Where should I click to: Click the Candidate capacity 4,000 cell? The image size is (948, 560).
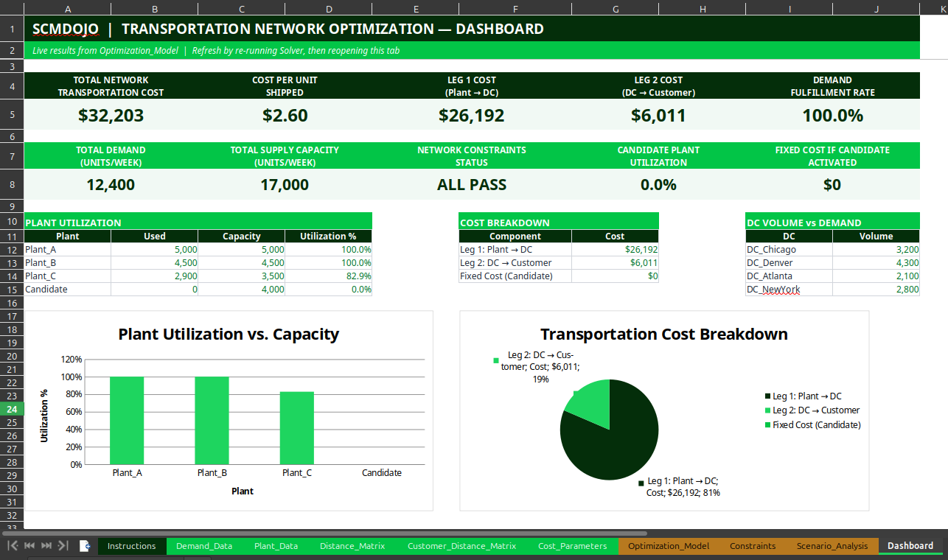tap(242, 289)
